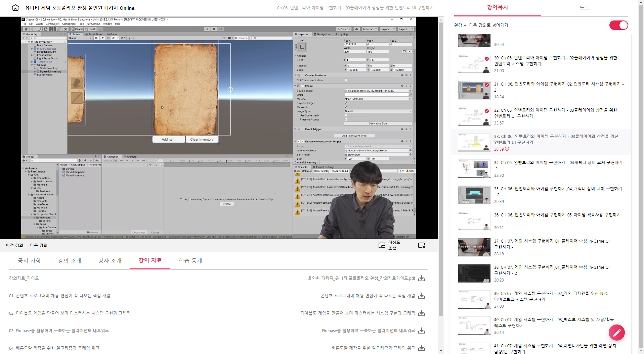Select the Unity Hand tool
This screenshot has width=644, height=354.
coord(26,29)
